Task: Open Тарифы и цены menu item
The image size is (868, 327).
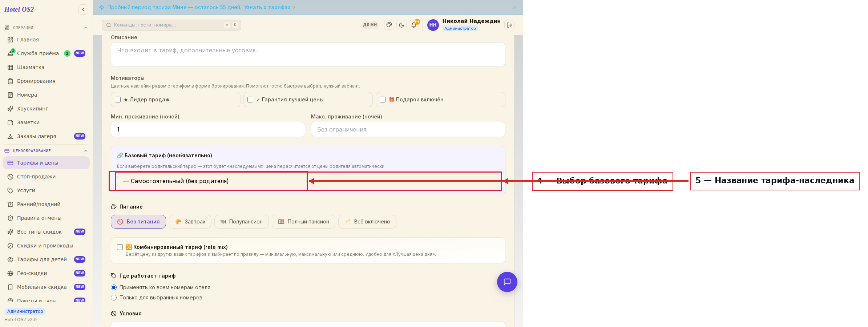Action: 46,163
